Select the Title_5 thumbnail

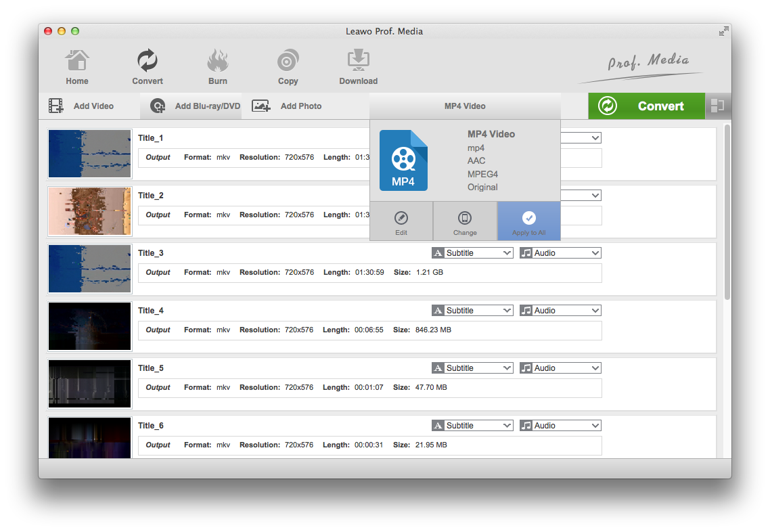(x=90, y=384)
